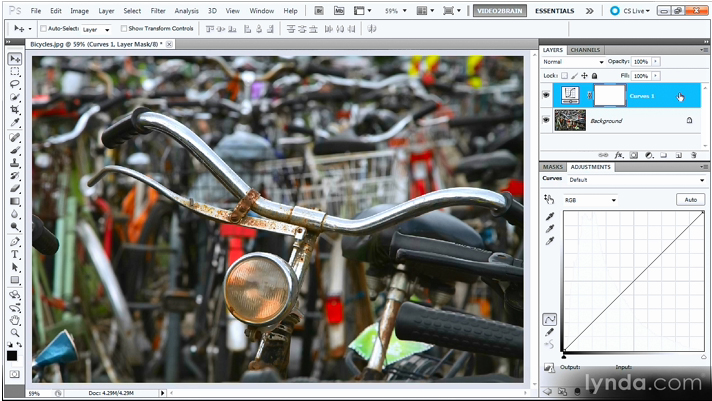Image resolution: width=712 pixels, height=401 pixels.
Task: Select the Lasso tool
Action: point(15,85)
